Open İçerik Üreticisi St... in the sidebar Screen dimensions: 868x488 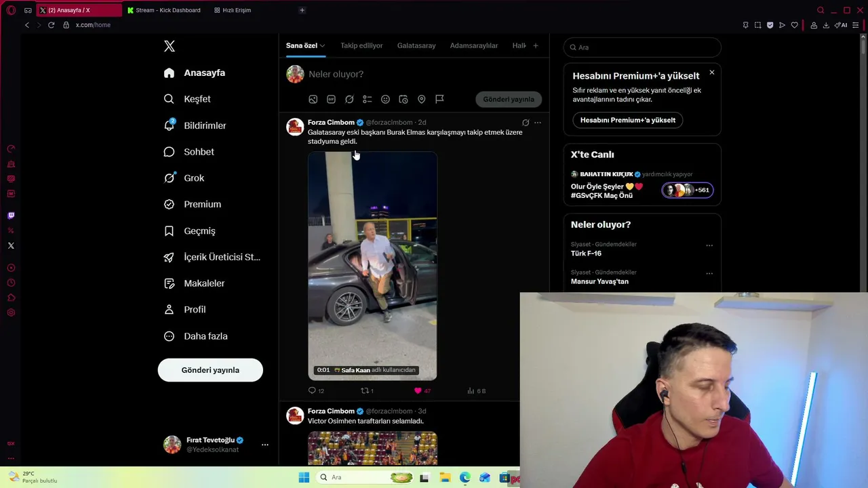coord(212,258)
